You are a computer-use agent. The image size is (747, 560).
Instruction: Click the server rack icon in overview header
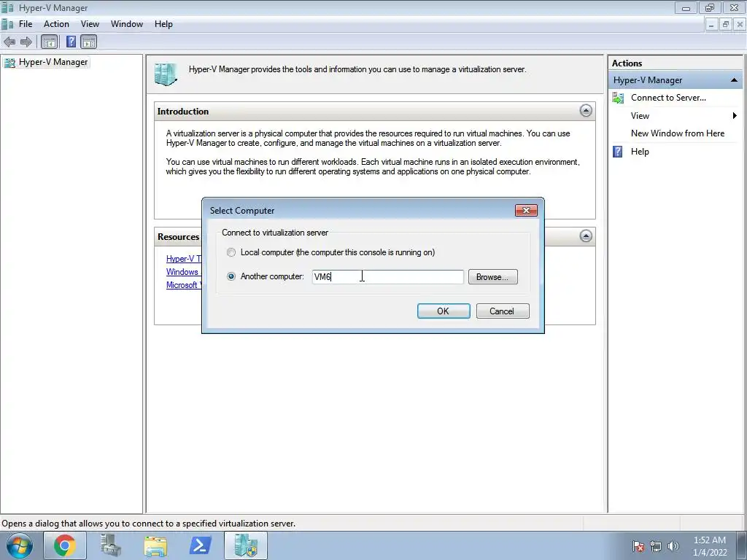166,74
